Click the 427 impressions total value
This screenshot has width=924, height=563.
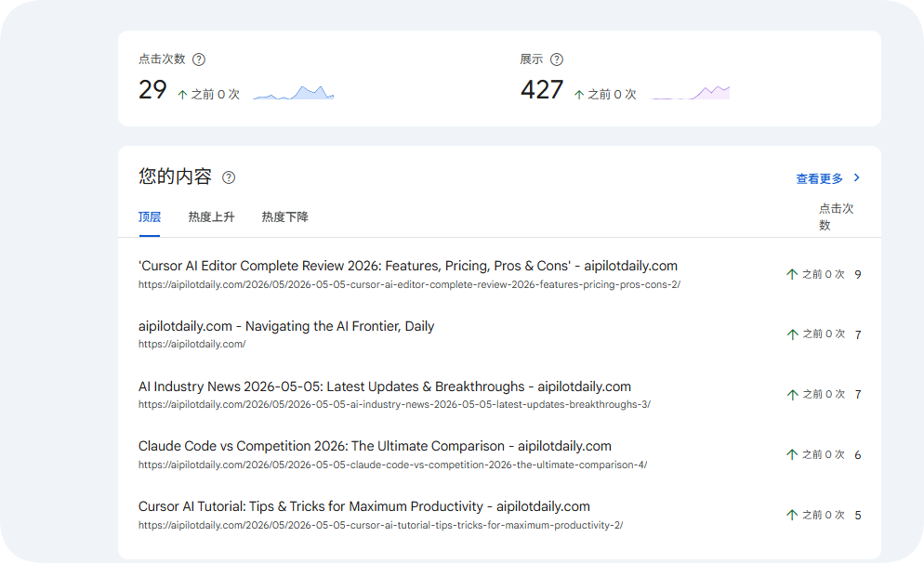click(542, 89)
